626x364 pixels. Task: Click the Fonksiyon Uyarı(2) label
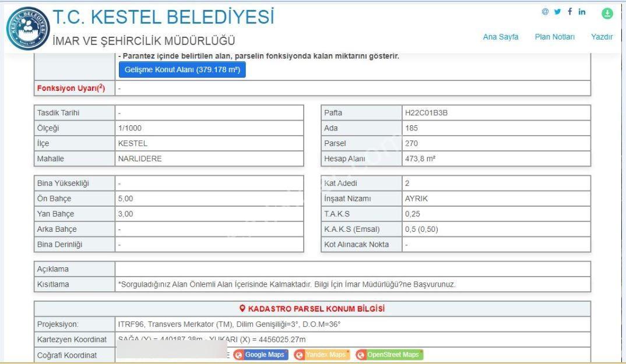[x=71, y=88]
